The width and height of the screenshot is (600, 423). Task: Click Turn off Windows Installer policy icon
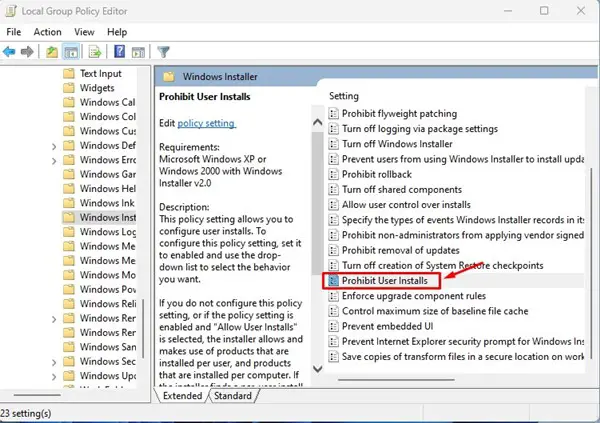pos(334,144)
